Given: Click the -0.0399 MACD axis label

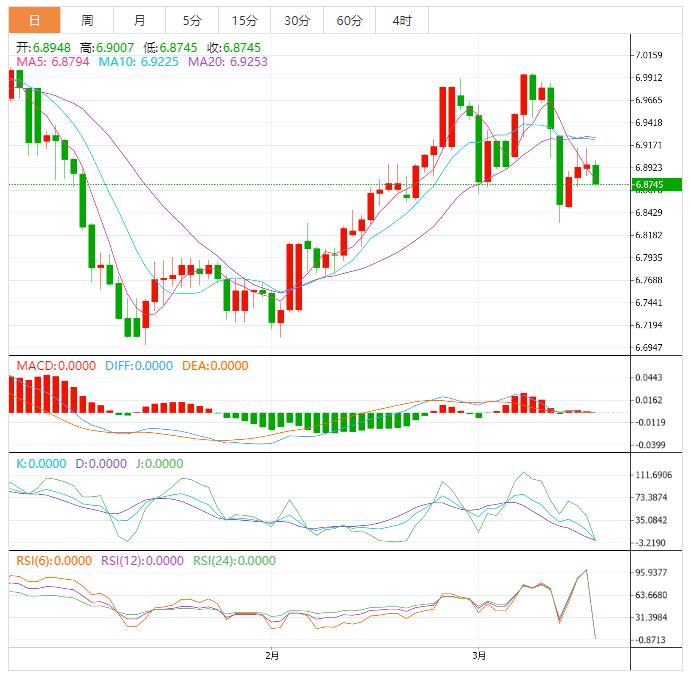Looking at the screenshot, I should pyautogui.click(x=650, y=445).
